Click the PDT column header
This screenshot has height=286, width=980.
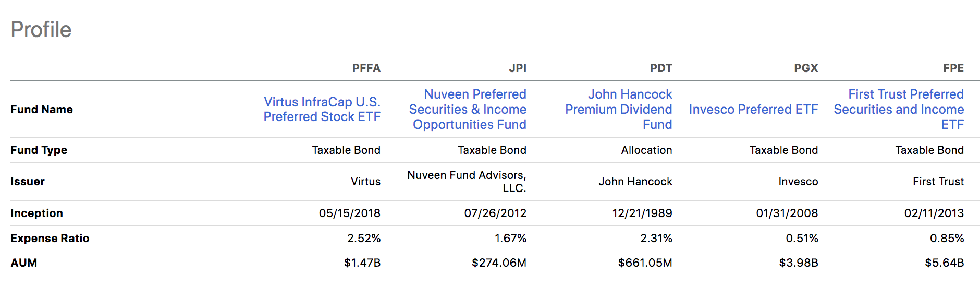pos(661,68)
